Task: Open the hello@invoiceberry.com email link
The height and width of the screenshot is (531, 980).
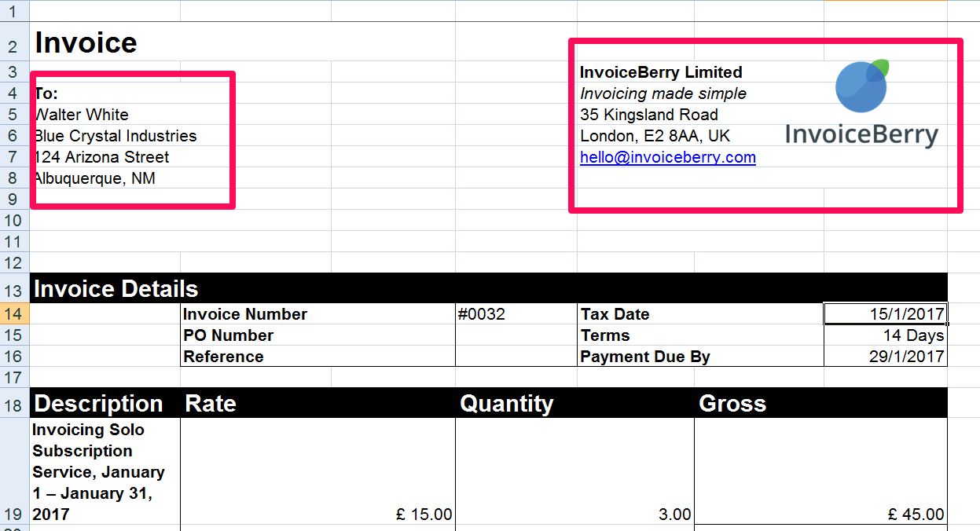Action: pyautogui.click(x=668, y=157)
